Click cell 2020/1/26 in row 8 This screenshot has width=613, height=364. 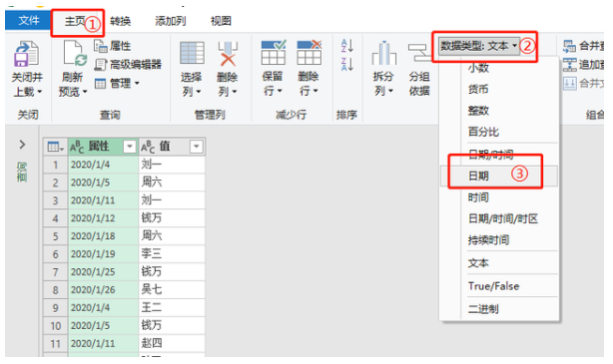point(103,290)
